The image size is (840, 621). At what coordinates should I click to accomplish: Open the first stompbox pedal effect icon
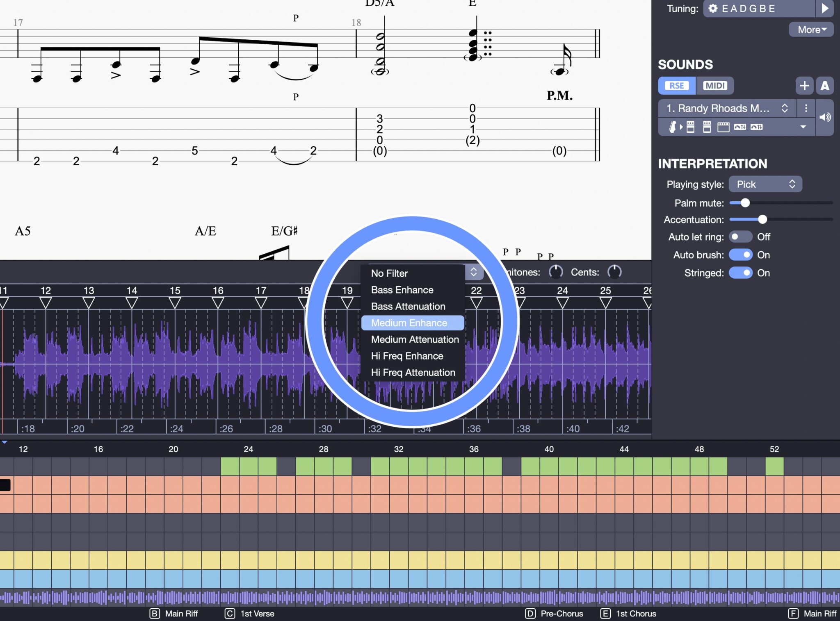(x=690, y=127)
